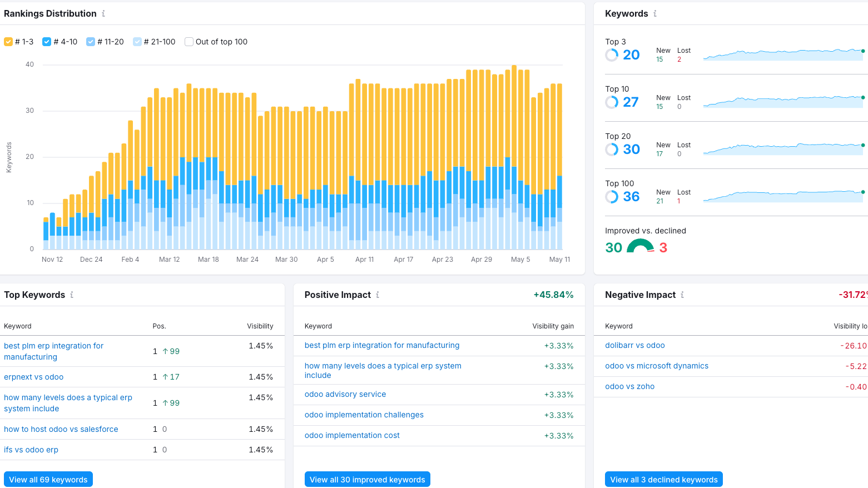868x488 pixels.
Task: View all 3 declined keywords
Action: pyautogui.click(x=663, y=479)
